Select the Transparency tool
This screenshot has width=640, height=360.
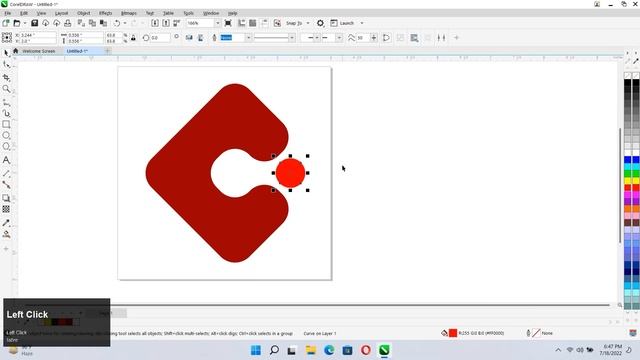pyautogui.click(x=6, y=209)
